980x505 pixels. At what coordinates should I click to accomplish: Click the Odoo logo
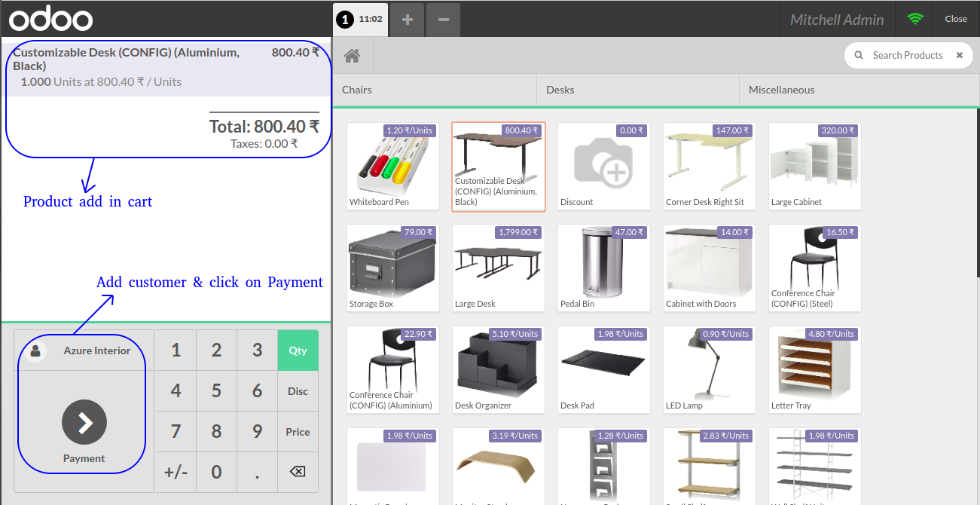tap(51, 20)
